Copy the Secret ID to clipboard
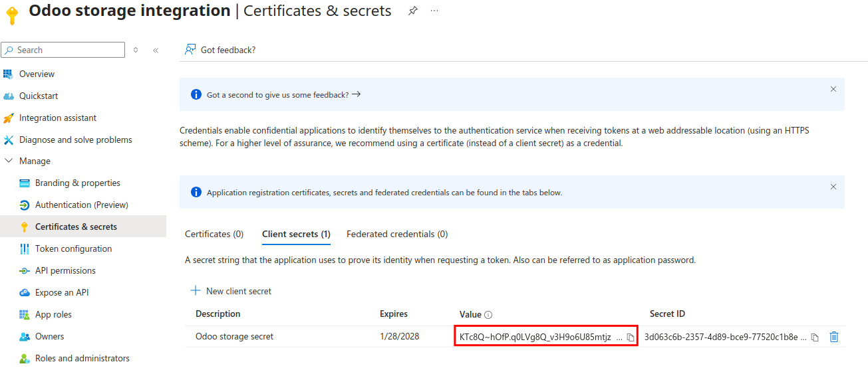868x372 pixels. 815,337
